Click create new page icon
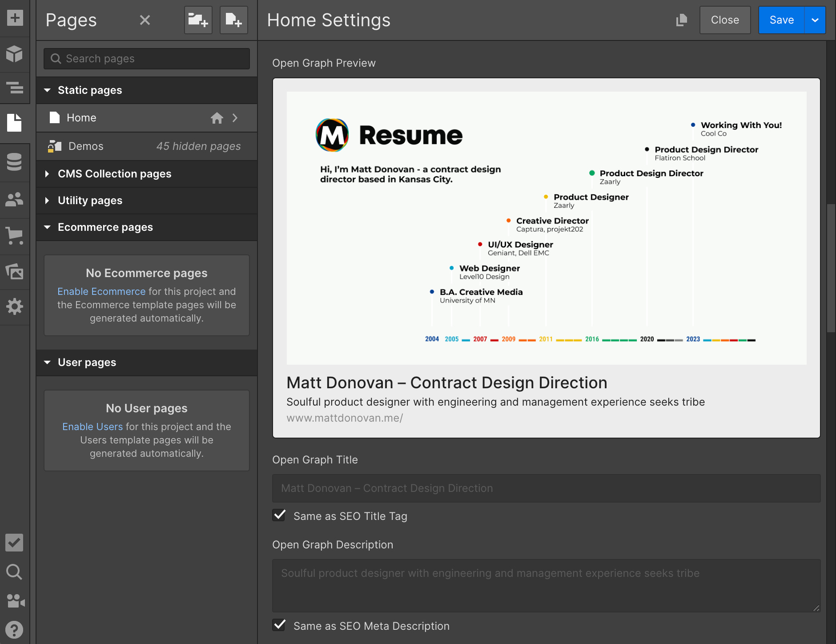The width and height of the screenshot is (836, 644). click(233, 20)
